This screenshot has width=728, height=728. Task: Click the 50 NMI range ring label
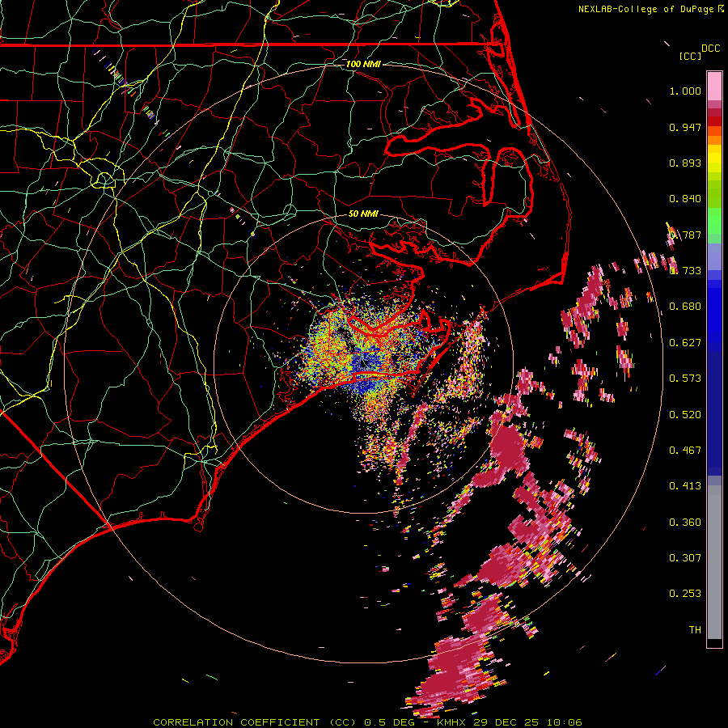coord(363,214)
